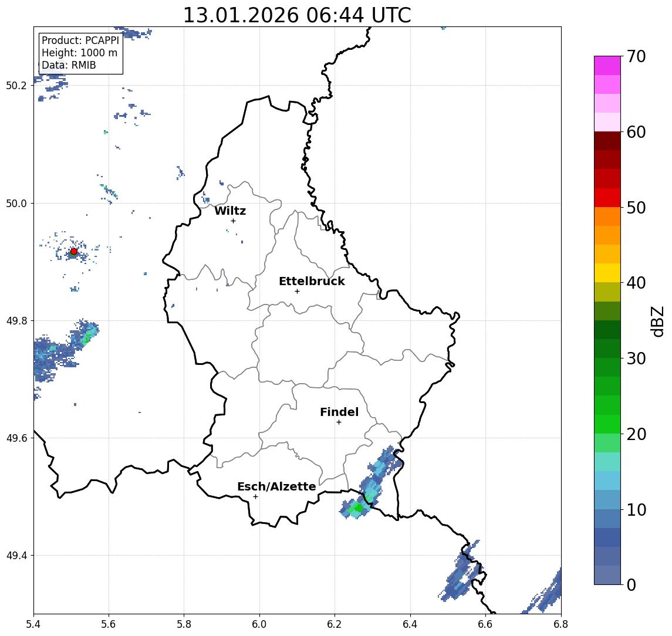672x636 pixels.
Task: Click the bright green 20 dBZ colorbar segment
Action: (607, 424)
